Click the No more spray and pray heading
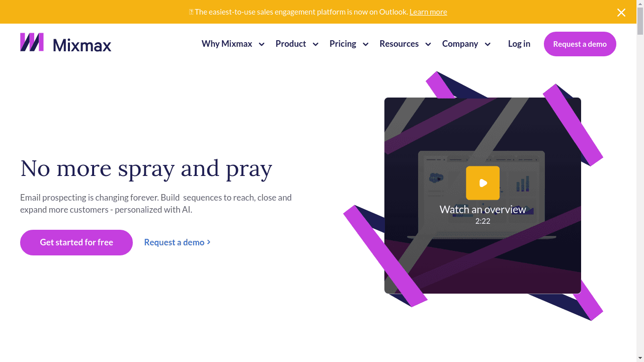The width and height of the screenshot is (644, 362). (146, 168)
